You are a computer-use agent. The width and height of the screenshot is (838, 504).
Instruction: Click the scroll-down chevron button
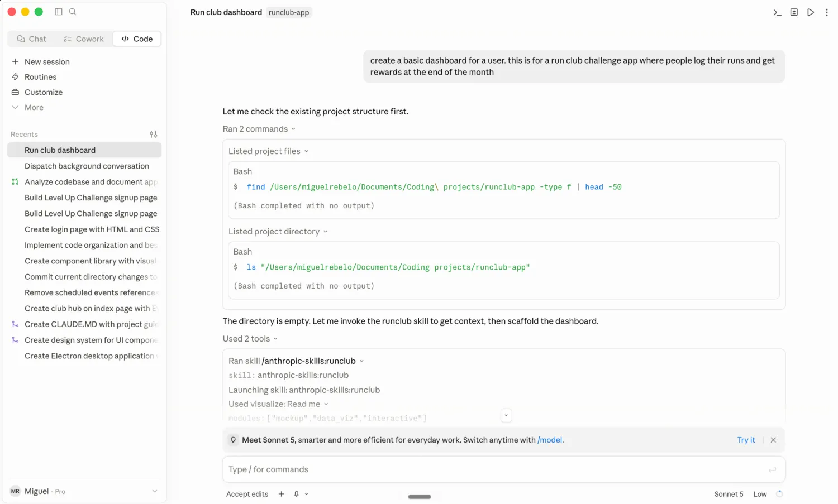[506, 415]
